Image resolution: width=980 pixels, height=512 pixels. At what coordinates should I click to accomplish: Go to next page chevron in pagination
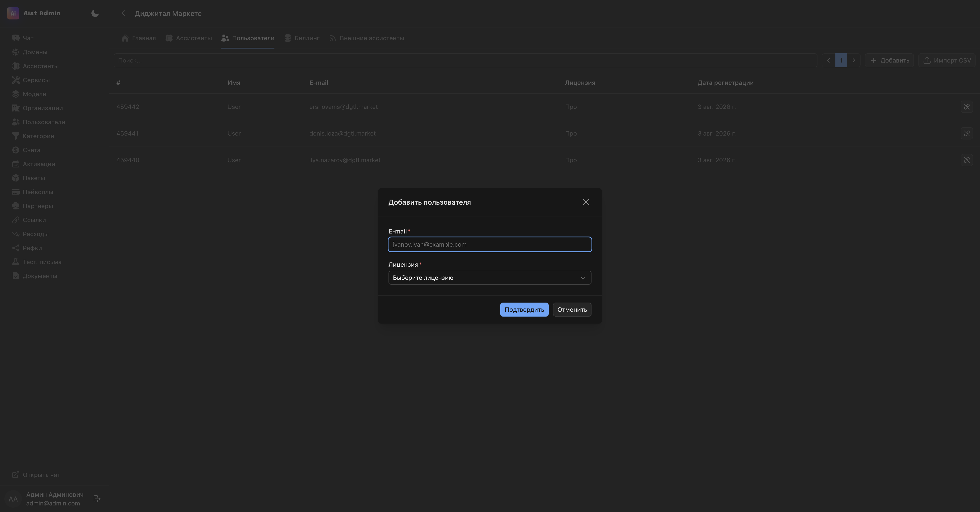click(854, 60)
